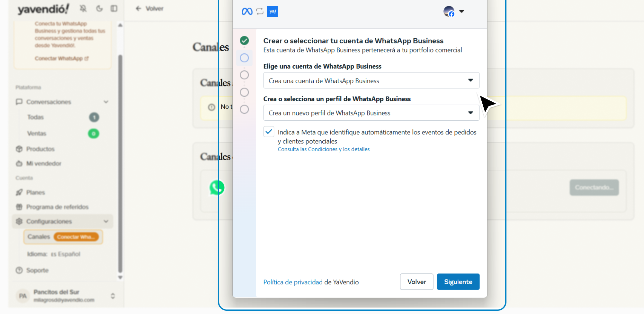Collapse the Conversaciones chevron

tap(106, 102)
